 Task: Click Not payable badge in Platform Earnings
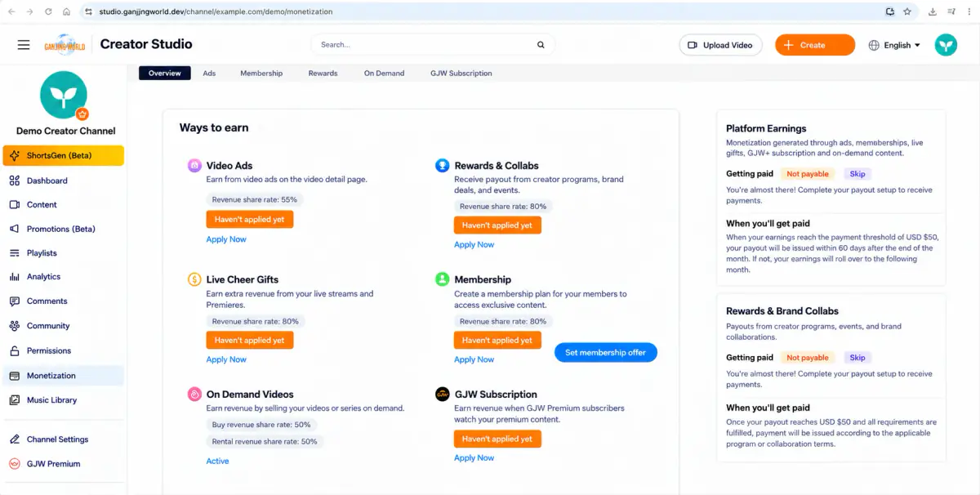pyautogui.click(x=808, y=174)
